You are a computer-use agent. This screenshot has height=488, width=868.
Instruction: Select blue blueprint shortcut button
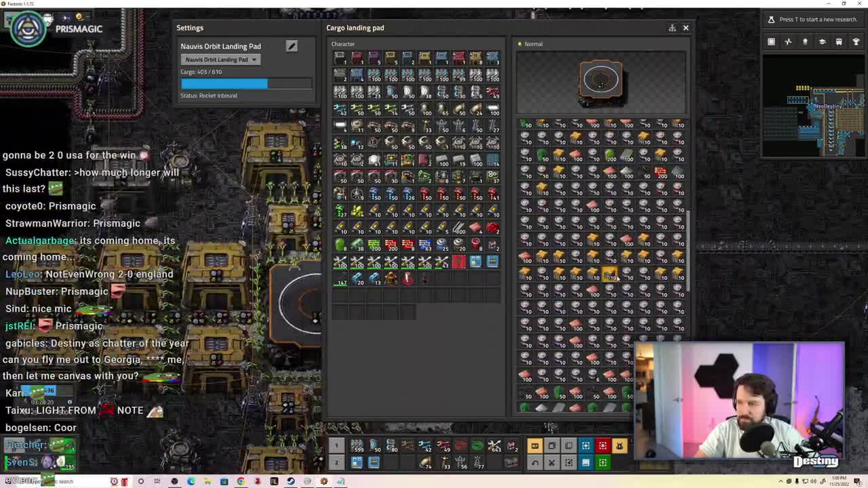(585, 445)
